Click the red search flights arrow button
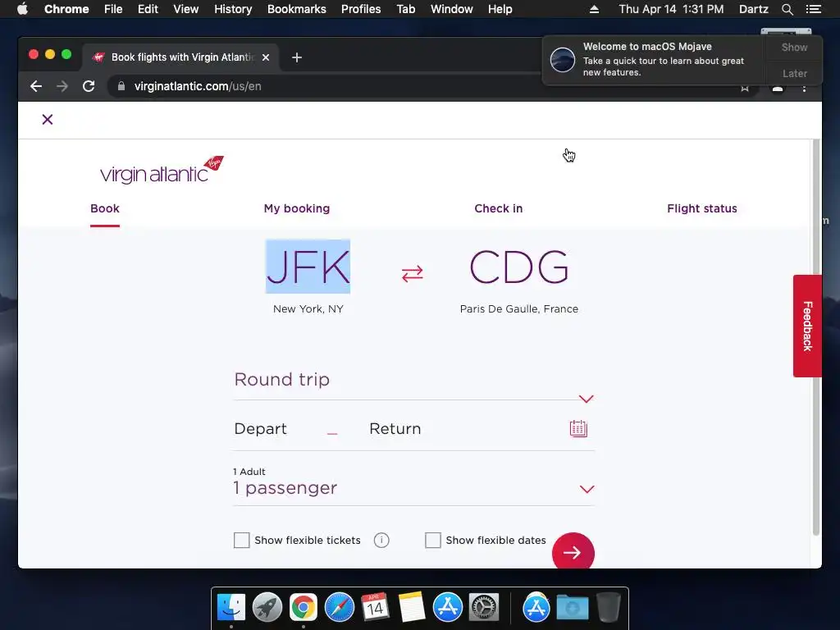 [x=573, y=552]
